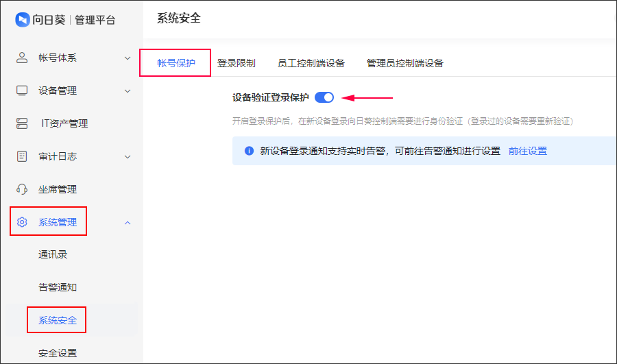Open 安全设置 submenu item
617x364 pixels.
tap(58, 353)
